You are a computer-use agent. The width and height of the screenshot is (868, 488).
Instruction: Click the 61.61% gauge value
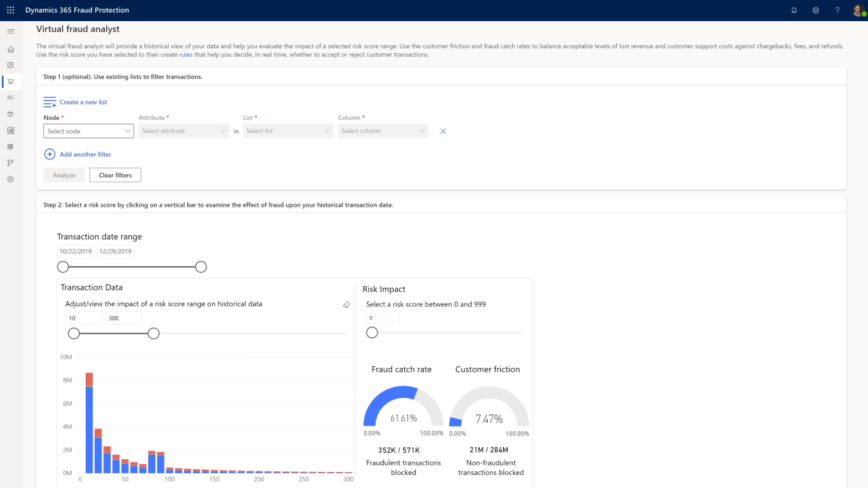[404, 418]
